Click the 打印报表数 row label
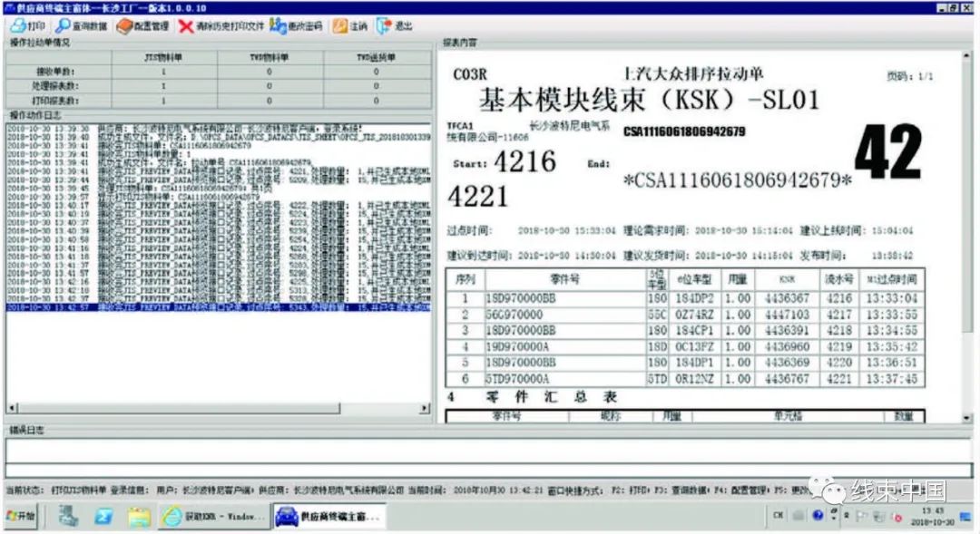 55,101
